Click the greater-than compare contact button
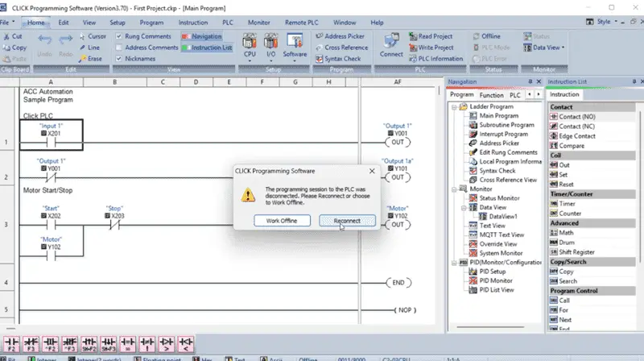The width and height of the screenshot is (644, 361). (167, 344)
